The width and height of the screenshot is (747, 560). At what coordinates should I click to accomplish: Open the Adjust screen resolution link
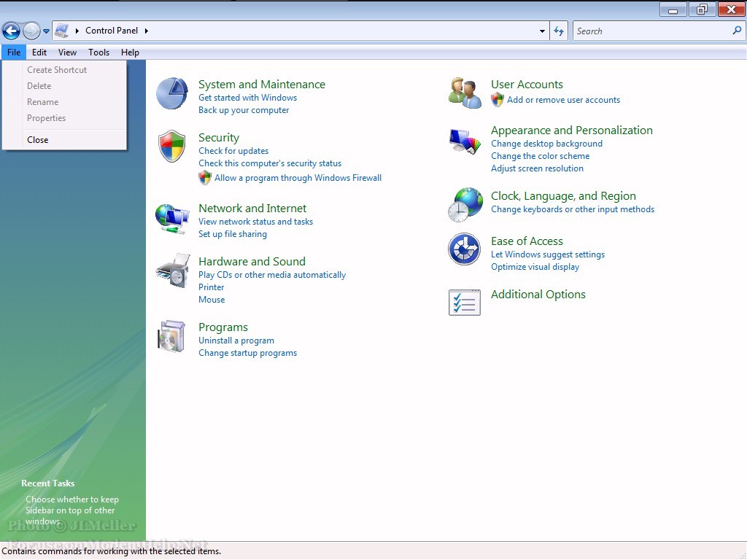coord(537,168)
